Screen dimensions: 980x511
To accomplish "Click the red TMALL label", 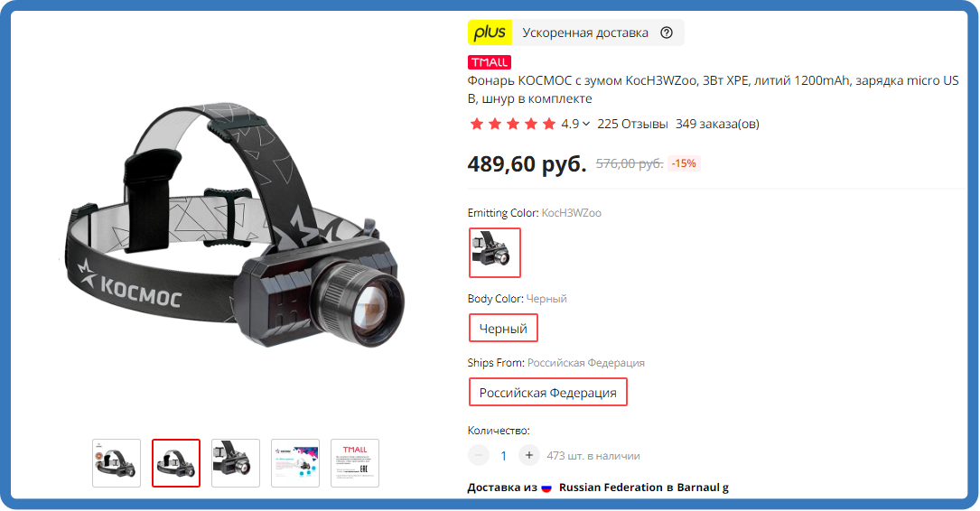I will [490, 62].
